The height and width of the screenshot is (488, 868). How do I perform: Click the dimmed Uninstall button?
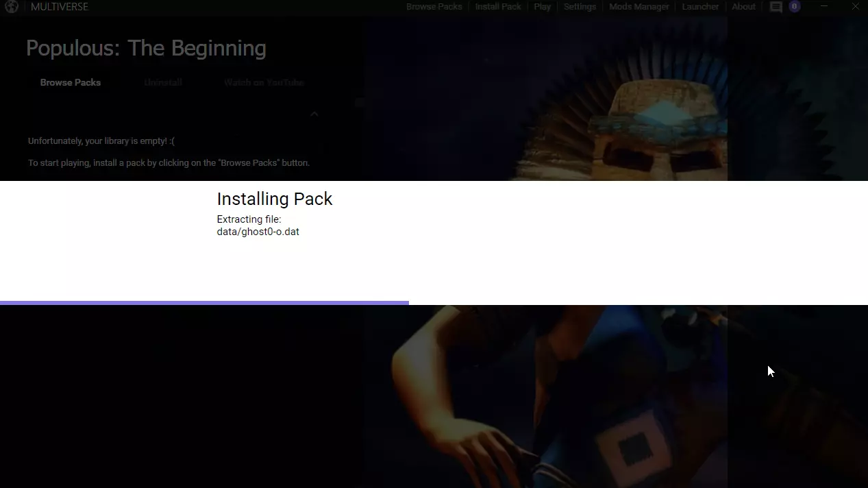163,82
